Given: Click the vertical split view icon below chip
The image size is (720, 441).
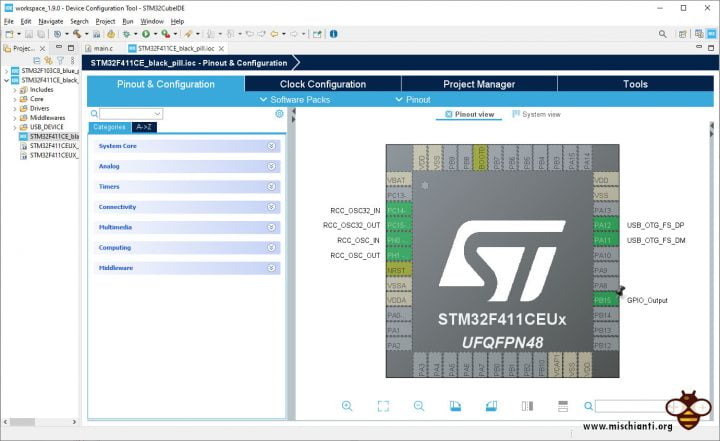Looking at the screenshot, I should (527, 406).
